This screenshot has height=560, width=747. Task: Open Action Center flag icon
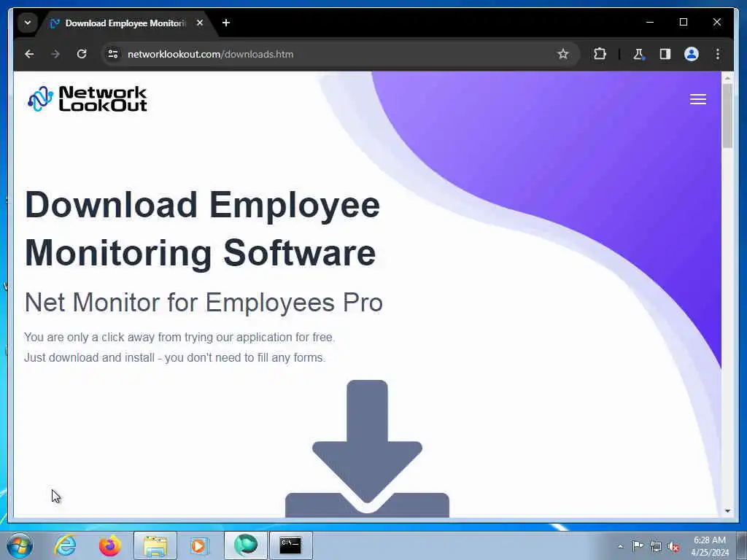[x=638, y=545]
